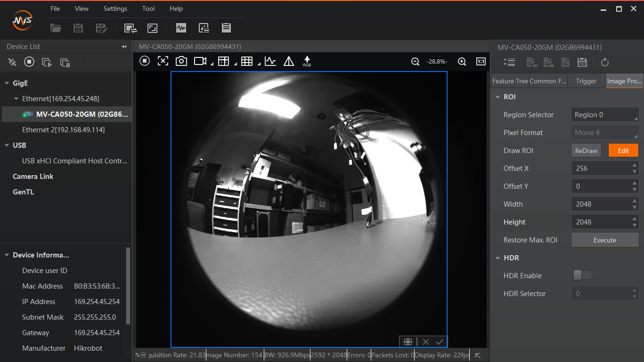Select the crosshair overlay tool
Image resolution: width=644 pixels, height=362 pixels.
(x=163, y=61)
